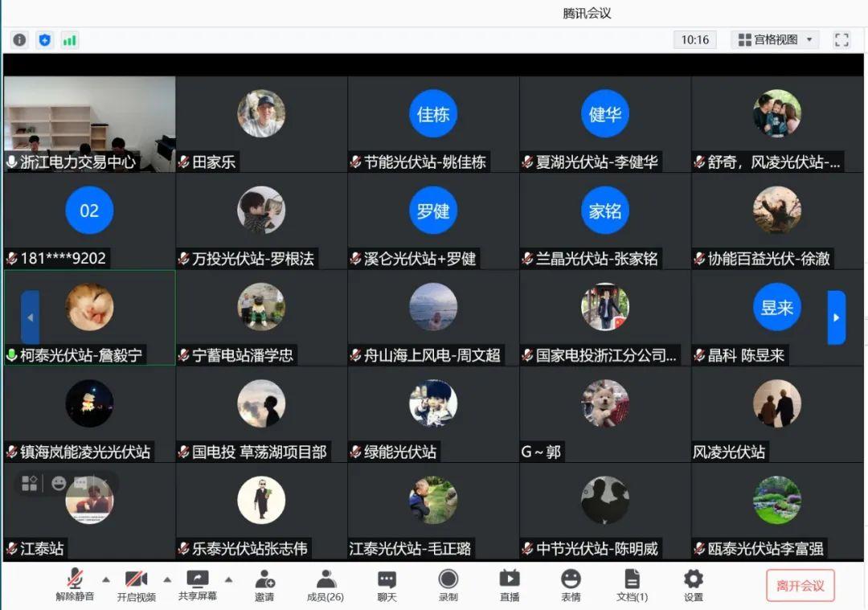This screenshot has width=868, height=610.
Task: Open 表情 emoji reactions
Action: pyautogui.click(x=571, y=585)
